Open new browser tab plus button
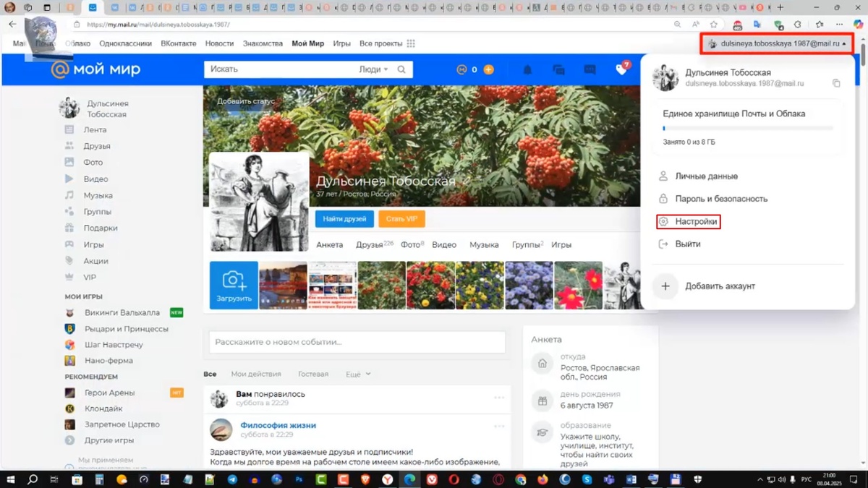Viewport: 868px width, 488px height. 780,7
